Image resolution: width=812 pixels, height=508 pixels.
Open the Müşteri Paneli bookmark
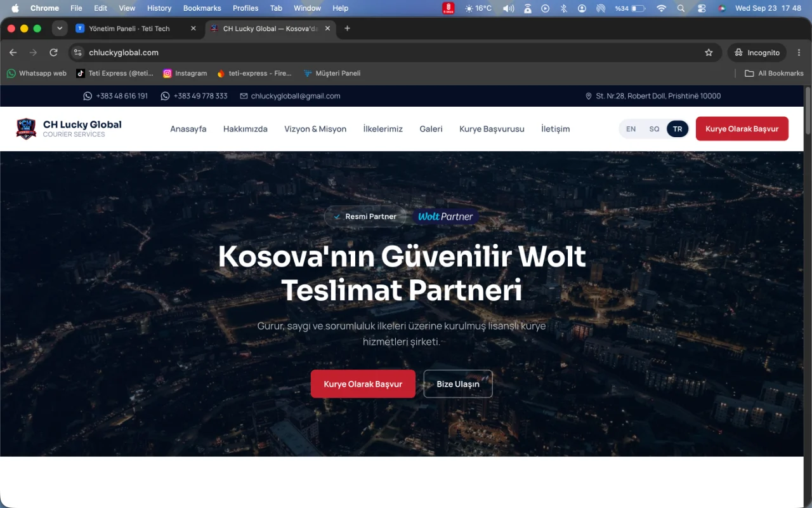332,73
